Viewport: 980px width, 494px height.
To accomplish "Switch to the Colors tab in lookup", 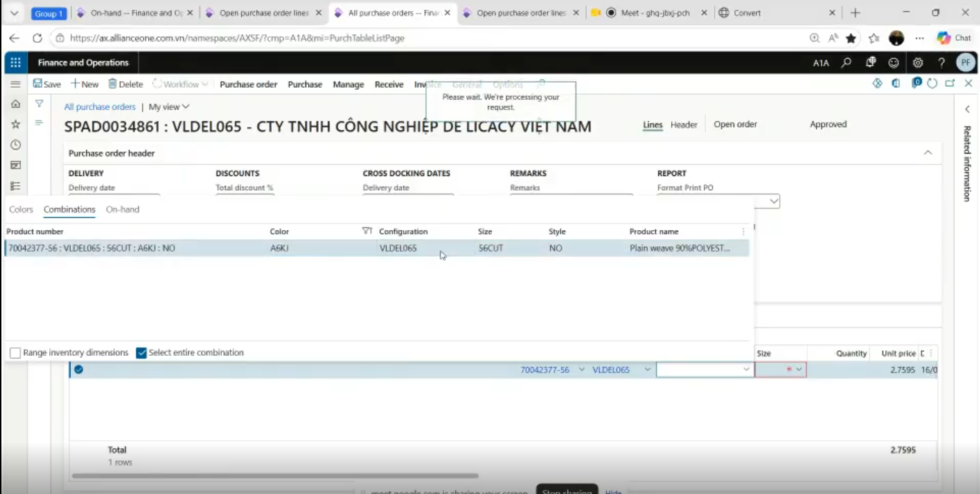I will [21, 209].
